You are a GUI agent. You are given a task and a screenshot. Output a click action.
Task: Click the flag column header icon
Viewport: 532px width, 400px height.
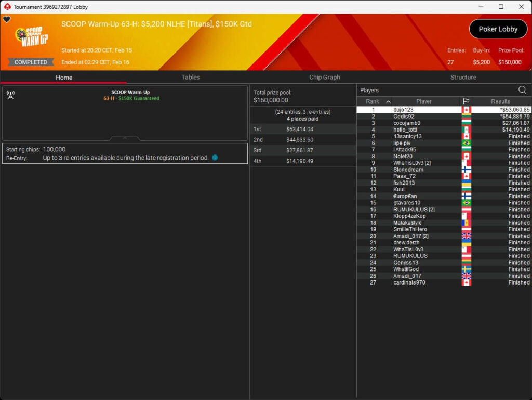466,101
